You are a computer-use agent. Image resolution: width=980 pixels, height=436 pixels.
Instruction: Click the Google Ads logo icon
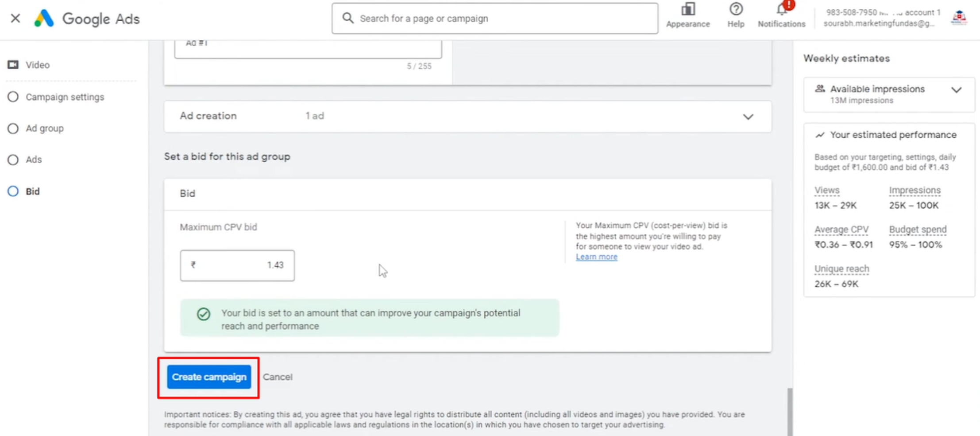coord(44,19)
